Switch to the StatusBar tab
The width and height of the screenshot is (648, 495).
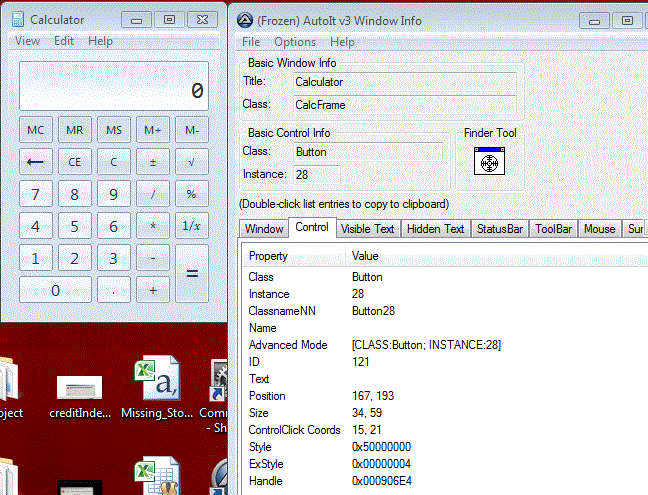tap(500, 228)
